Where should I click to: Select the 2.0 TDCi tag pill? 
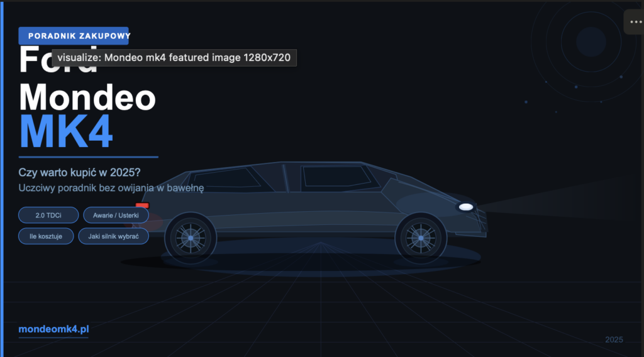click(x=48, y=215)
